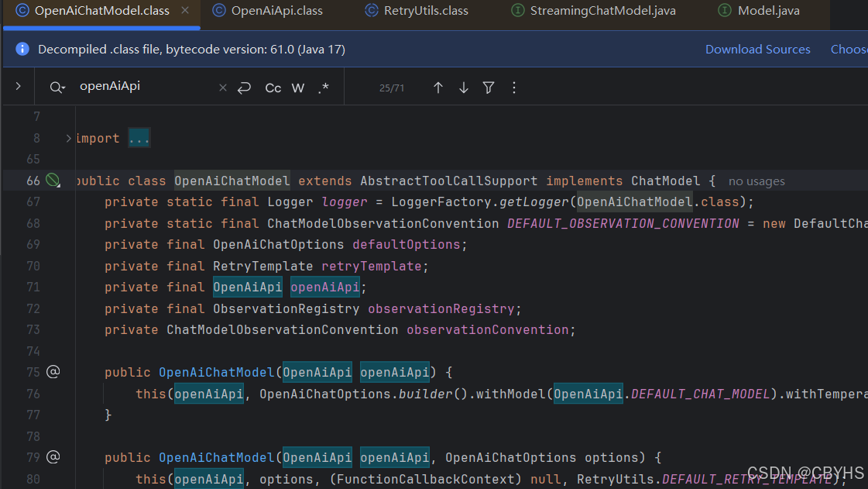
Task: Click the @ gutter icon on line 79
Action: 53,457
